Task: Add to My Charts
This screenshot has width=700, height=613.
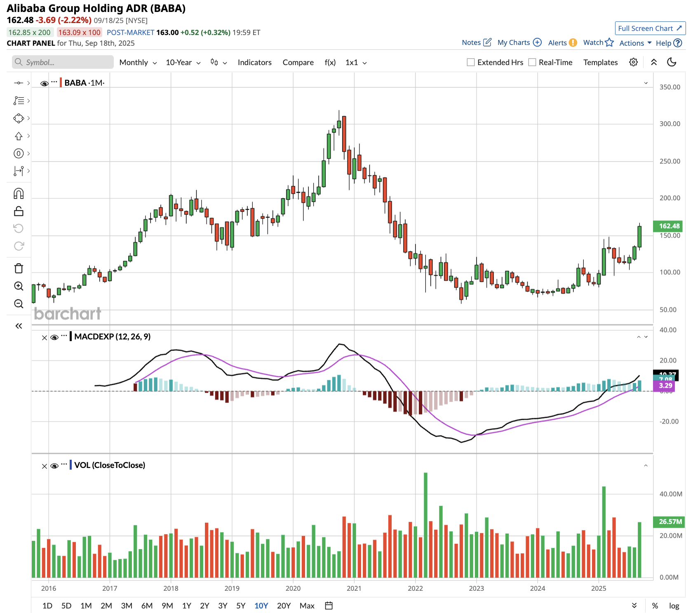Action: (519, 42)
